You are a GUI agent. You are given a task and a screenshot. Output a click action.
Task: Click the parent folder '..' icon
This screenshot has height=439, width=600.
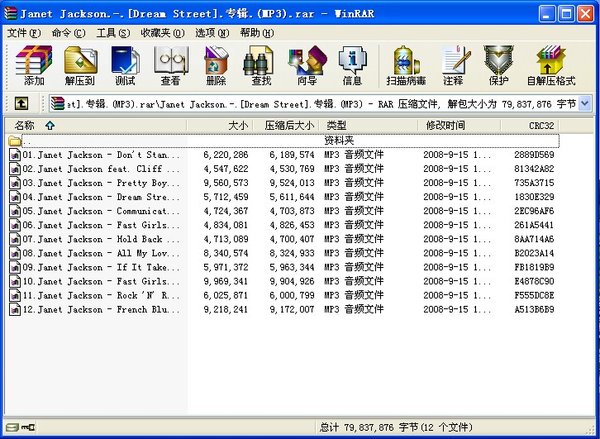(x=15, y=141)
